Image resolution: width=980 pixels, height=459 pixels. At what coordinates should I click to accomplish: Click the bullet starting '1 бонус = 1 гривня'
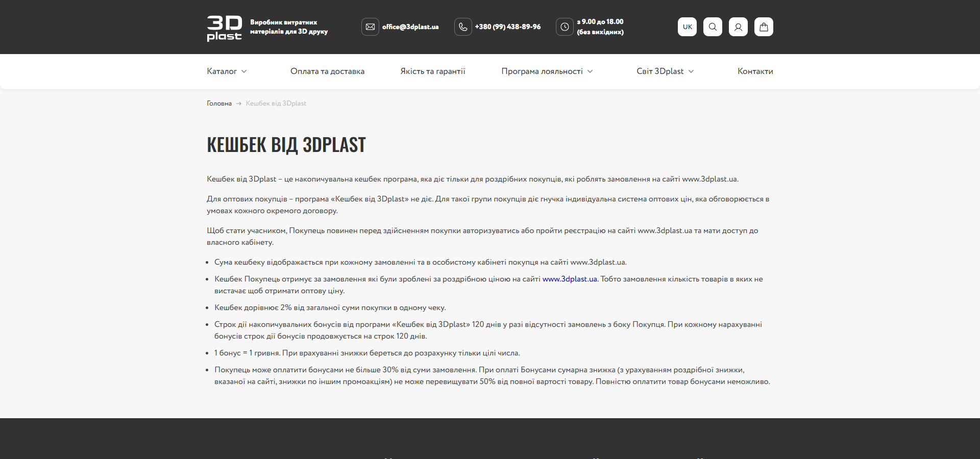(x=367, y=353)
